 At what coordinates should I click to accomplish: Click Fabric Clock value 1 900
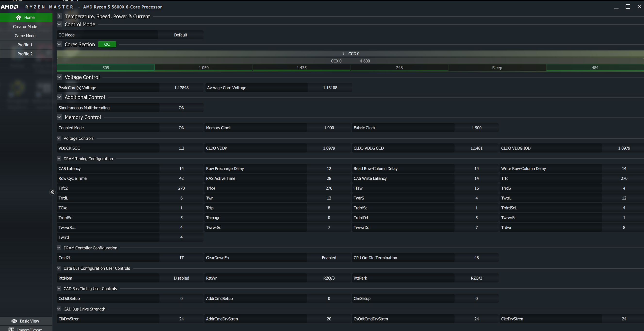(477, 128)
